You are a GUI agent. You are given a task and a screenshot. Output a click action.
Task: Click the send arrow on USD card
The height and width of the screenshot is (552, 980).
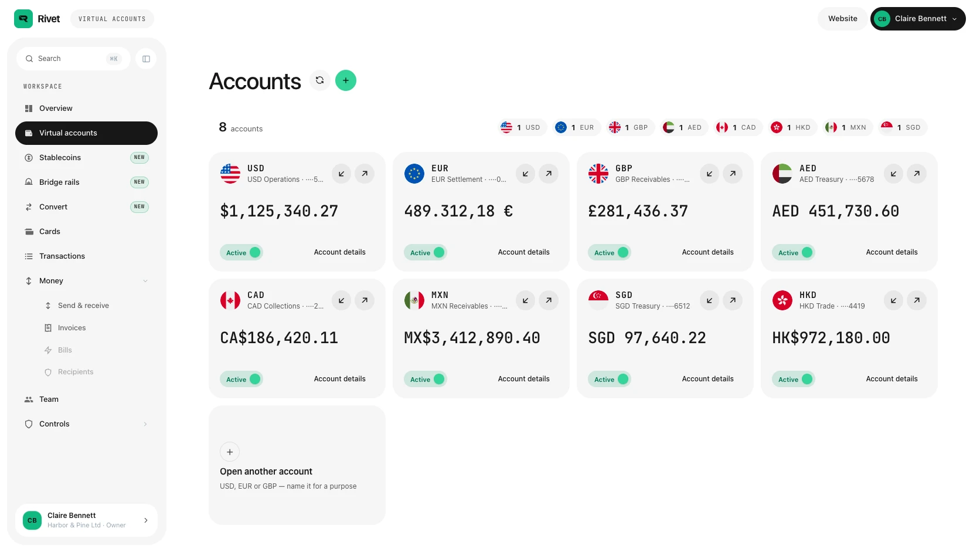[x=365, y=174]
